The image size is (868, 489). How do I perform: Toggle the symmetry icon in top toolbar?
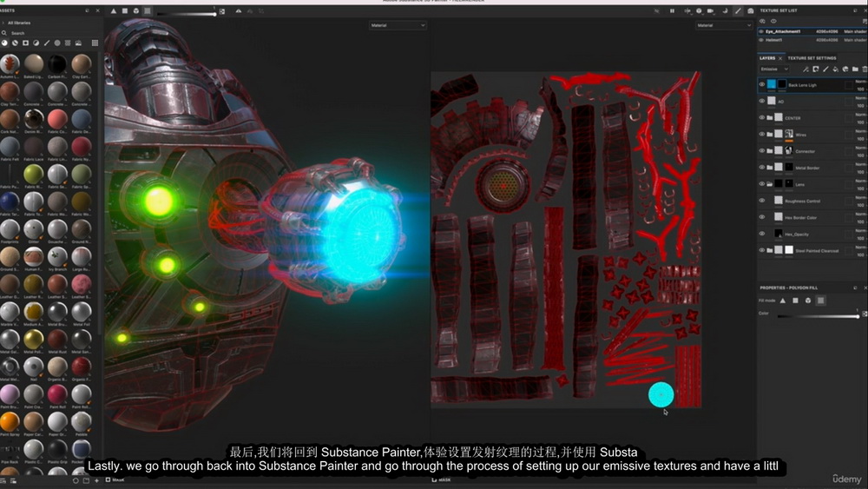point(239,11)
